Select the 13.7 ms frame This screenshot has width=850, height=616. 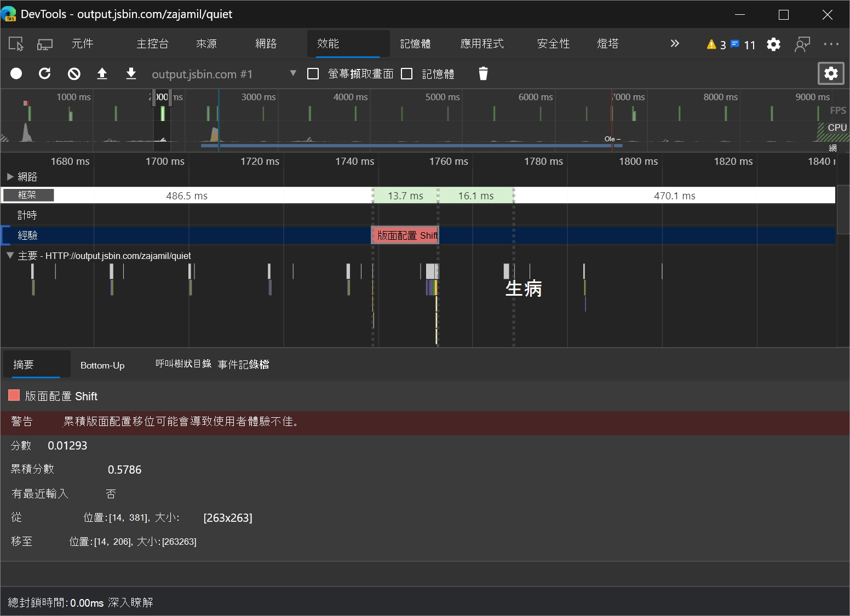pos(405,195)
